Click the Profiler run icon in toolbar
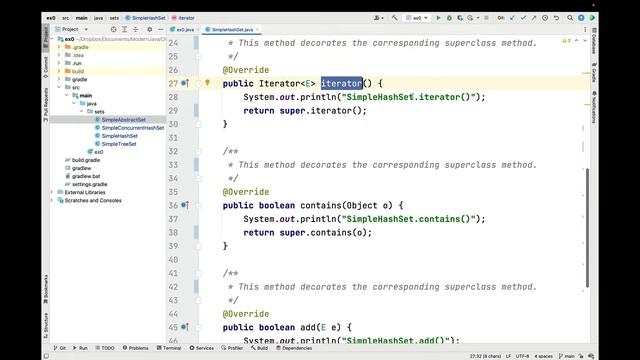Screen dimensions: 640x360 click(471, 18)
